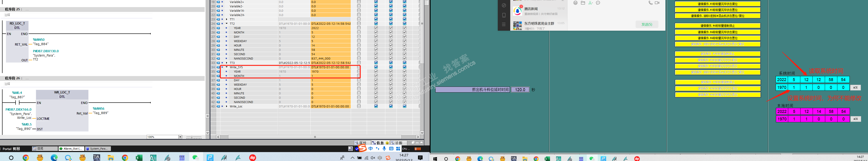Open the TIA Portal V15.1 taskbar icon
868x161 pixels.
(x=97, y=158)
